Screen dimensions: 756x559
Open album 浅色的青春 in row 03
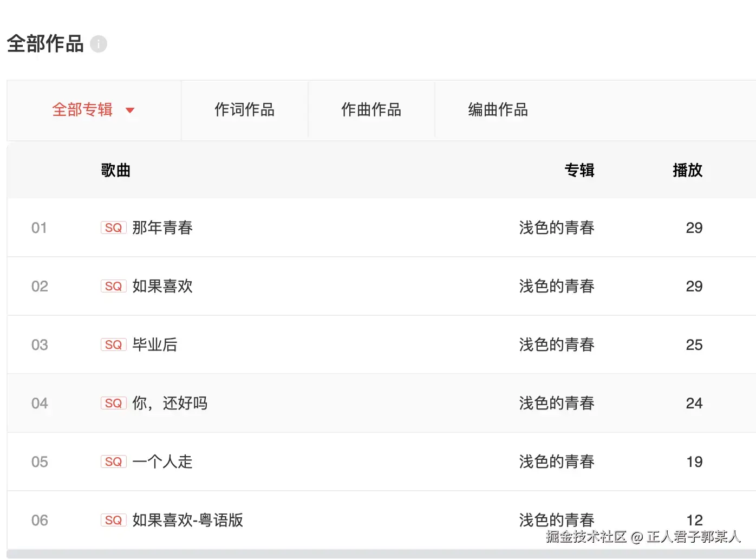pos(557,344)
